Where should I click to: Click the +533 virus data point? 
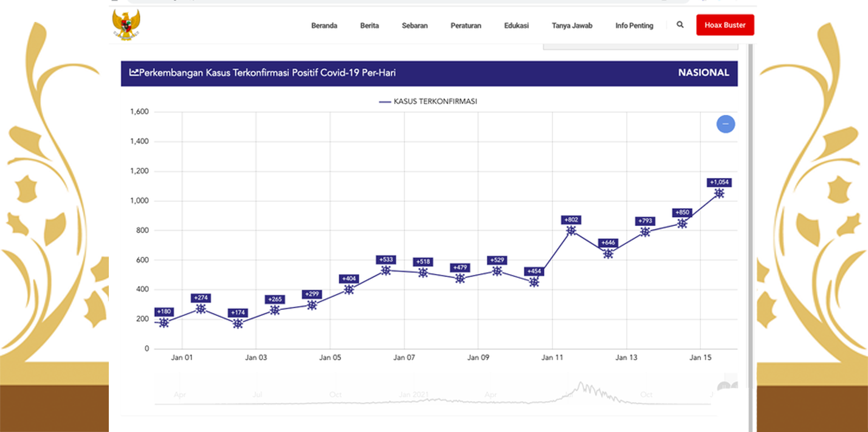pos(386,270)
